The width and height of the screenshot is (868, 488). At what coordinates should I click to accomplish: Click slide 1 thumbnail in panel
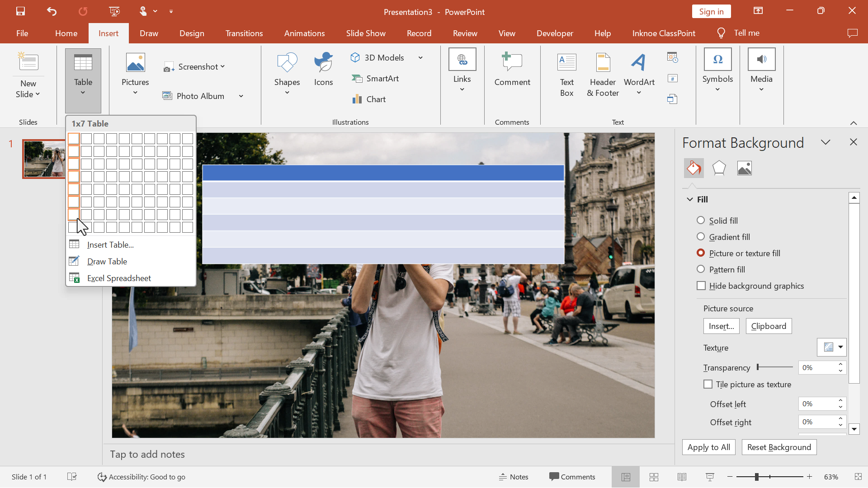(45, 159)
